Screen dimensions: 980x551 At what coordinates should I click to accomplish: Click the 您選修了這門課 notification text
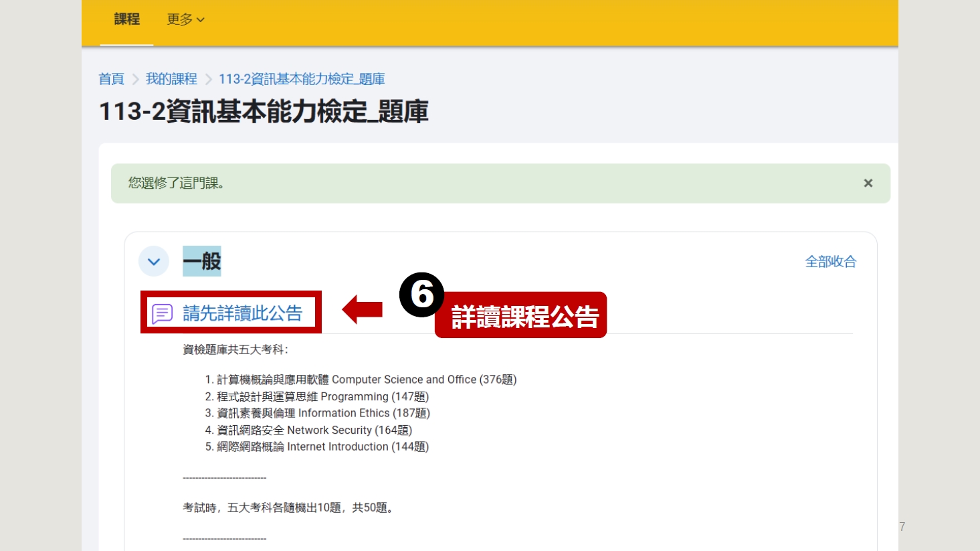point(176,183)
